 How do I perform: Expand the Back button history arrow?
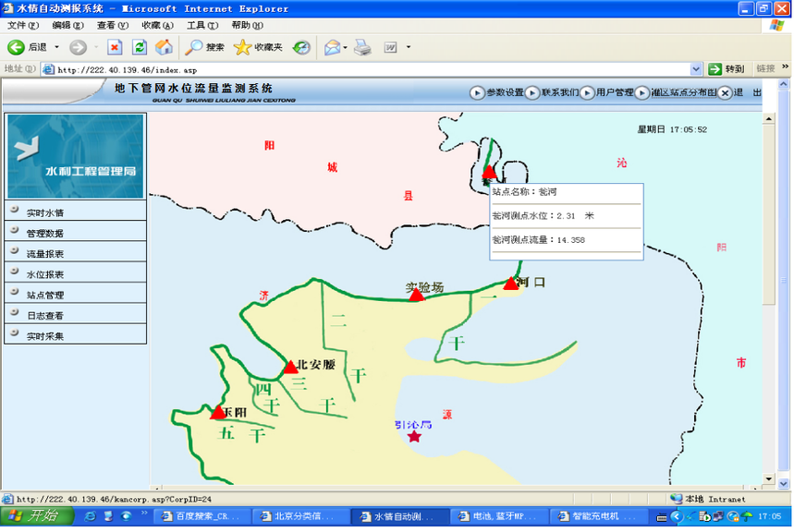click(56, 48)
